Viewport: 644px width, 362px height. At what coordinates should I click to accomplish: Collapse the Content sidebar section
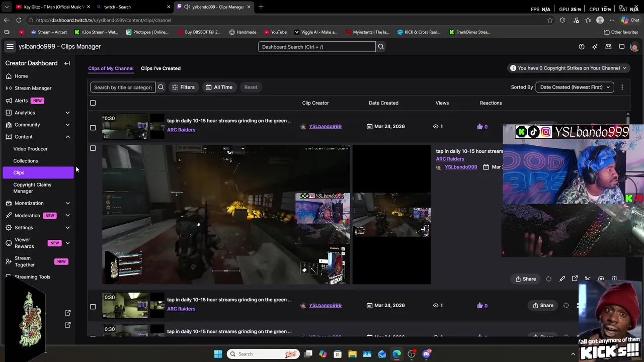[x=67, y=137]
